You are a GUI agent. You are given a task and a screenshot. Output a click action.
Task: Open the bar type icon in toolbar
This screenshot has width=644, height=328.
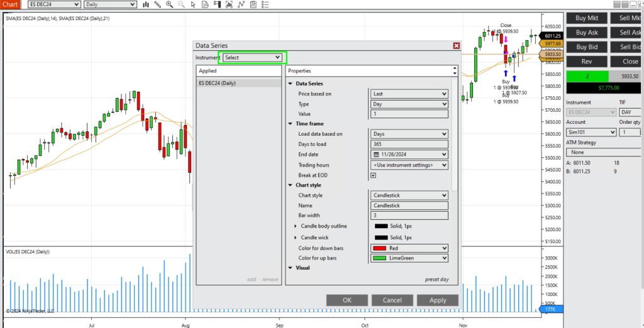(x=146, y=4)
